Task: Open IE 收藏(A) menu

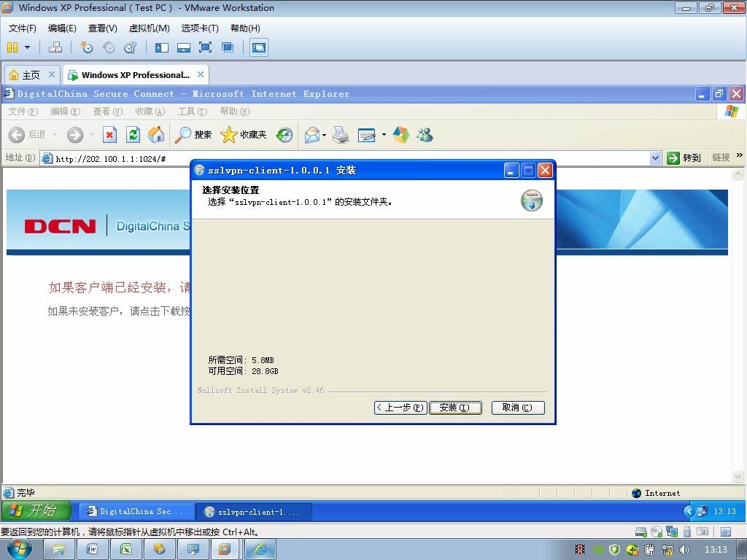Action: pos(150,112)
